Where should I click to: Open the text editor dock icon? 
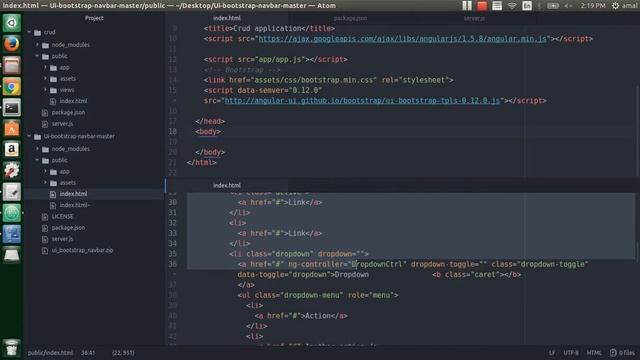click(11, 192)
